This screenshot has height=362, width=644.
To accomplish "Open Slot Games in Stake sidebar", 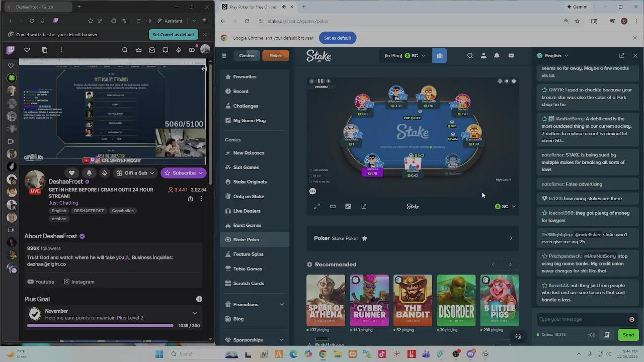I will [x=255, y=167].
